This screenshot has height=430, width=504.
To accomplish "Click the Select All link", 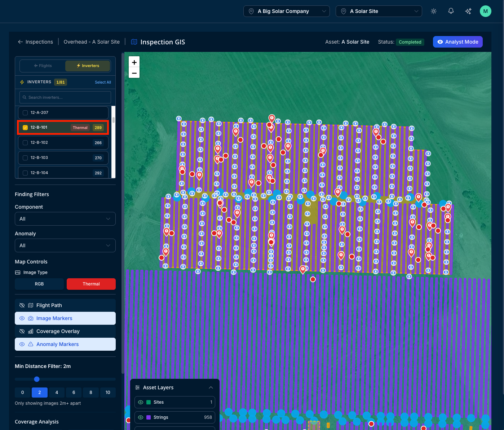I will (103, 82).
